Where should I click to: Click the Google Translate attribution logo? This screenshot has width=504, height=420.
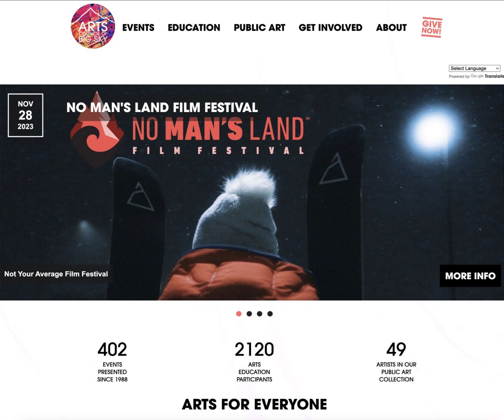pyautogui.click(x=487, y=76)
